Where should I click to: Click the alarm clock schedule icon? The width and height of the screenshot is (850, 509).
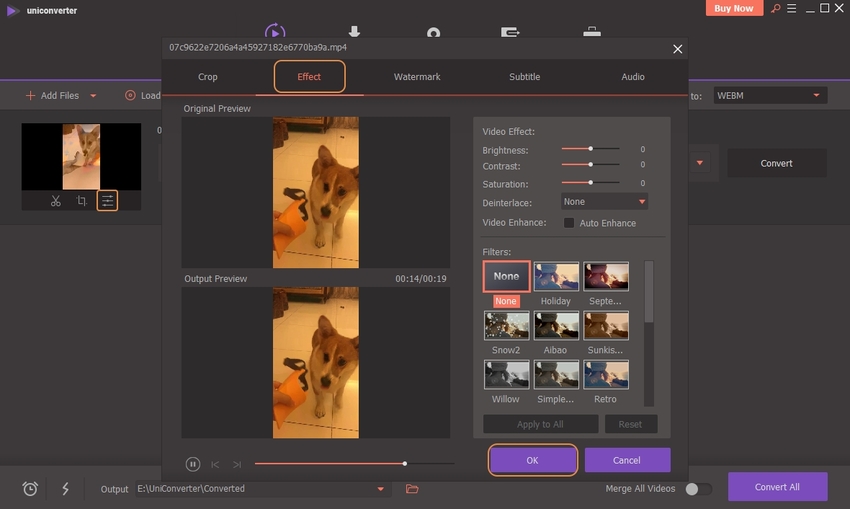pos(31,489)
